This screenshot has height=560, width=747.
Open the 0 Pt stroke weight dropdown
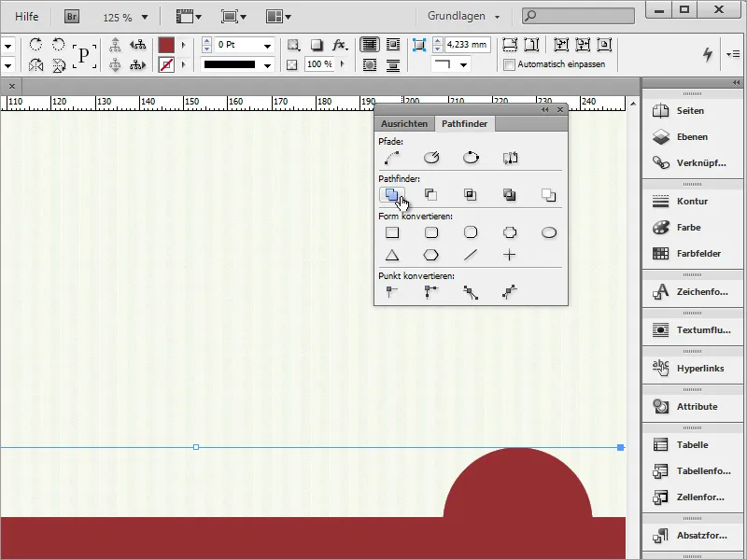pos(268,46)
